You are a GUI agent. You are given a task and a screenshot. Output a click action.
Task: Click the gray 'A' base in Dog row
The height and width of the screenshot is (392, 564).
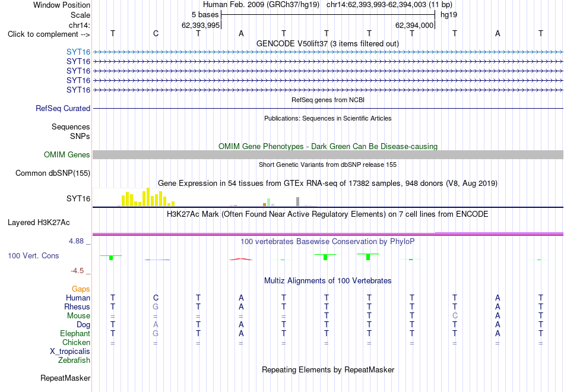click(156, 325)
